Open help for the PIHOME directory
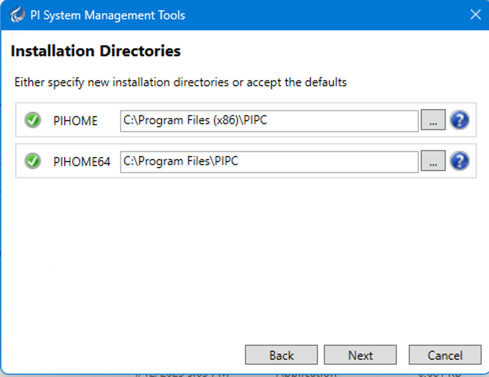 coord(460,120)
